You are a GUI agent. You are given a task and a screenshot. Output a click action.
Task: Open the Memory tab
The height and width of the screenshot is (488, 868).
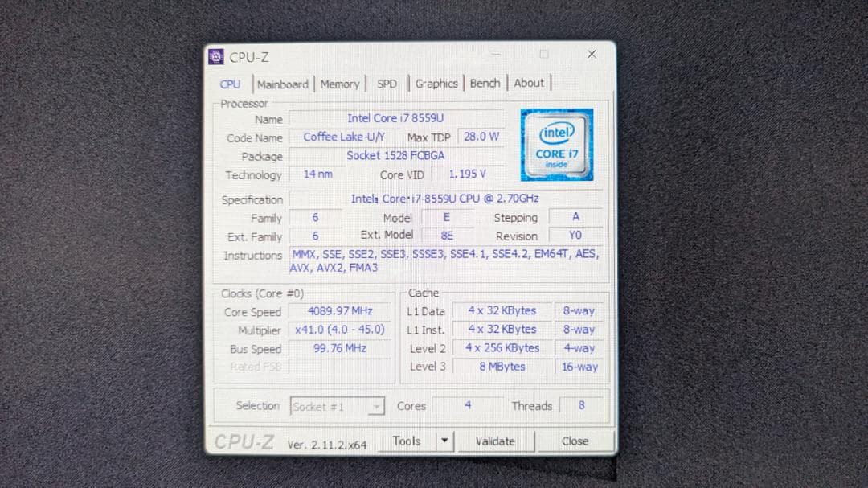(340, 84)
